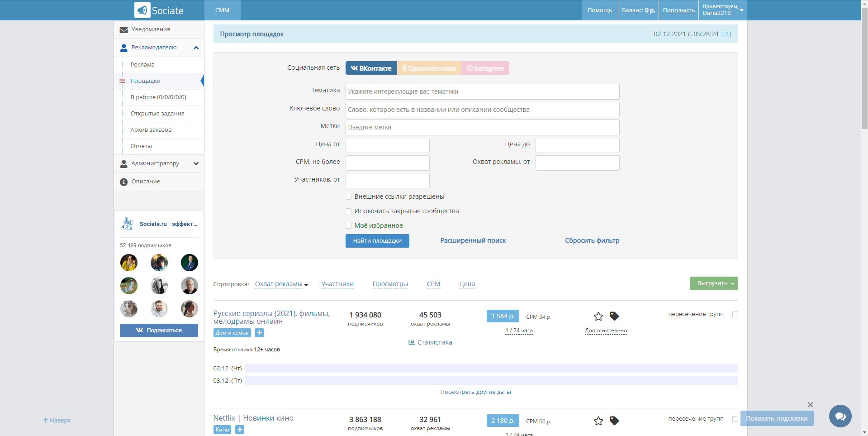Click Показать подсказки button
Screen dimensions: 868x436
[777, 418]
